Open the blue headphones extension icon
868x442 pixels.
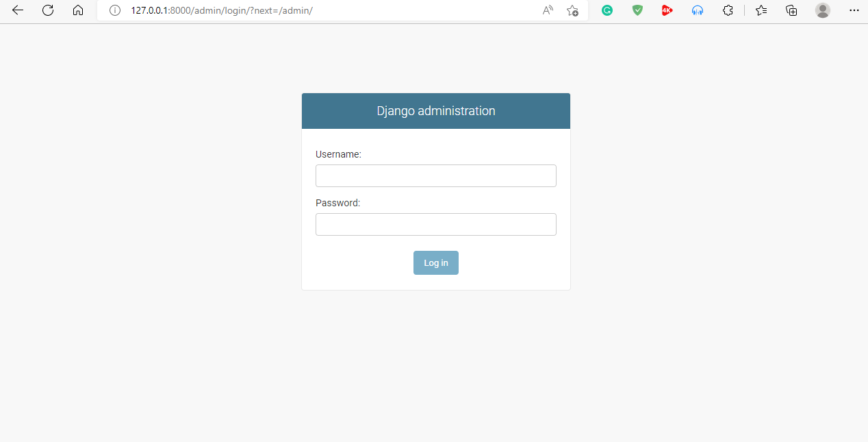pos(698,10)
